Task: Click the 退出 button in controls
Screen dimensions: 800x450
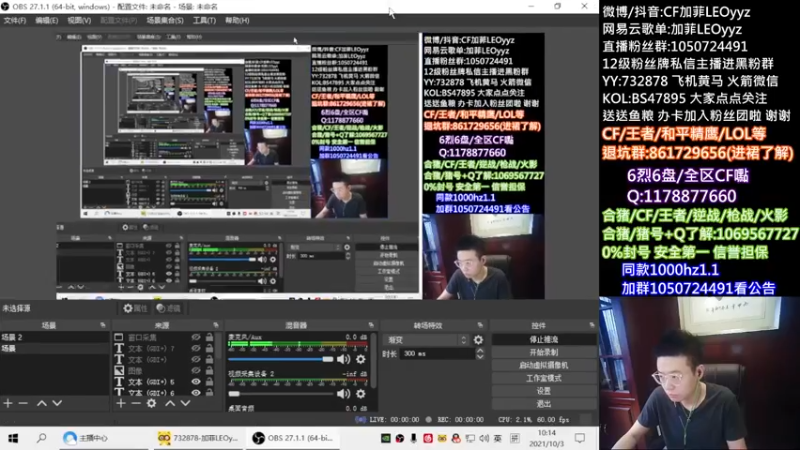Action: pos(544,404)
